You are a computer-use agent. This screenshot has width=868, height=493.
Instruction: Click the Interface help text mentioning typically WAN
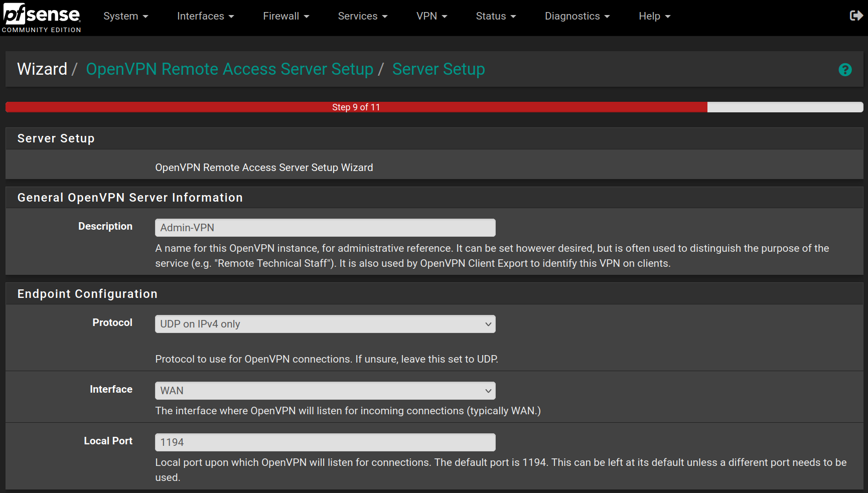click(348, 411)
